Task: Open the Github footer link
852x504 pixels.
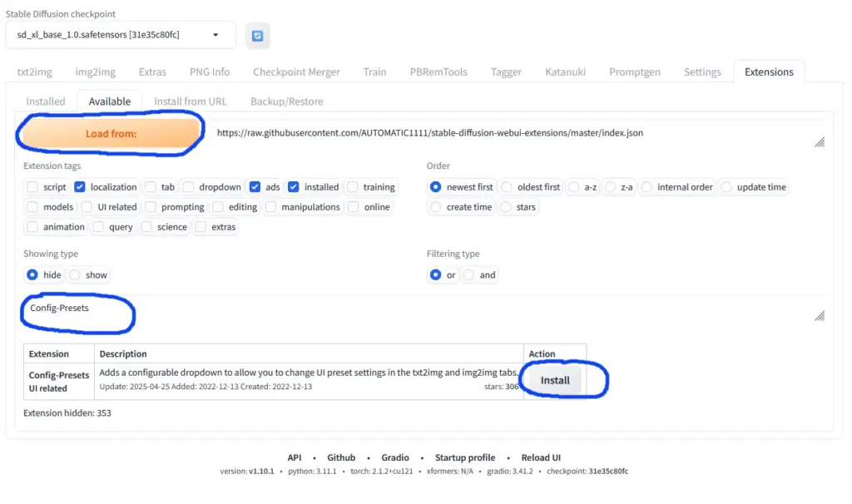Action: 341,457
